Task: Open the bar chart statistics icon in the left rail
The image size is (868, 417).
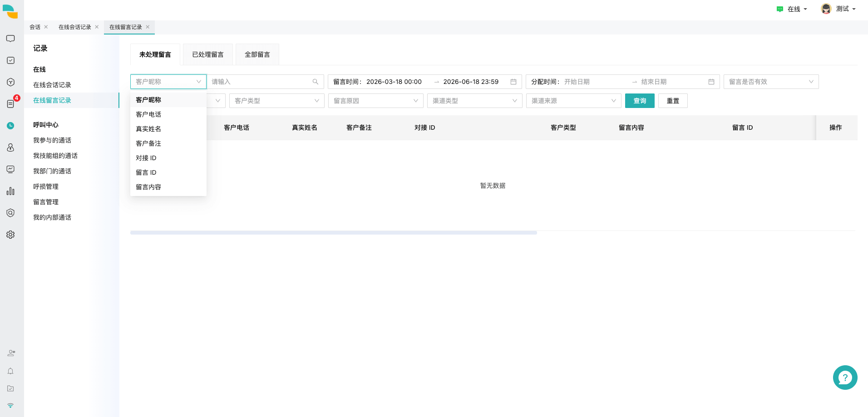Action: coord(10,191)
